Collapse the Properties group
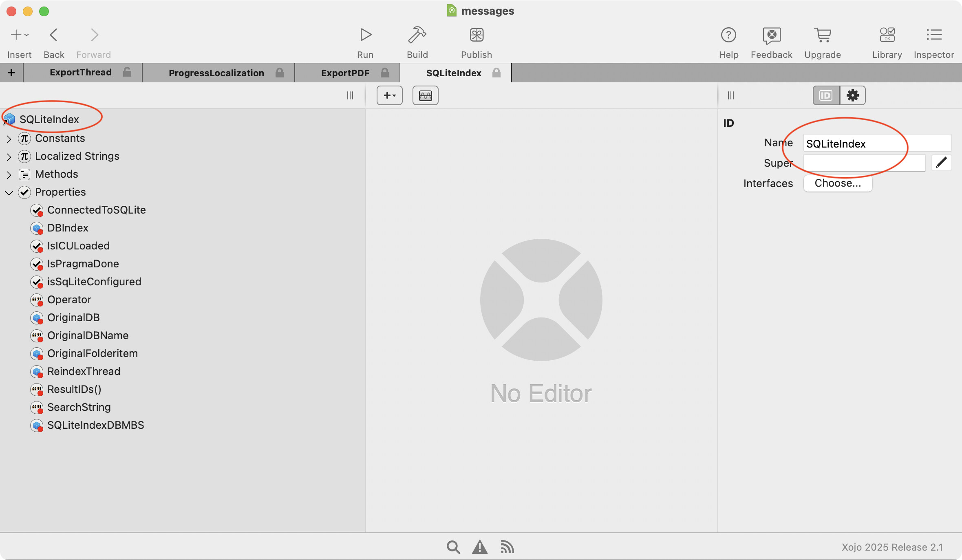The image size is (962, 560). (9, 193)
